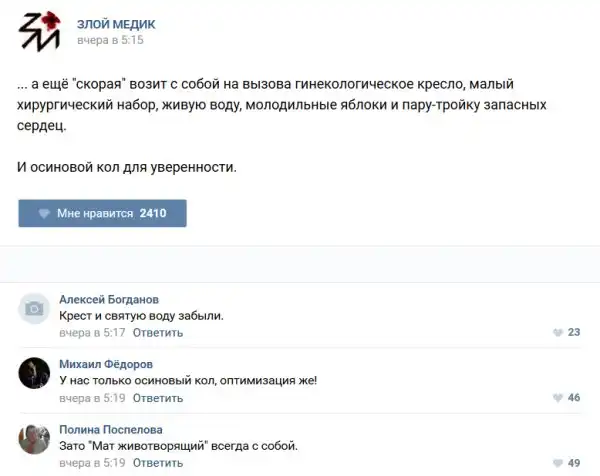
Task: Reply to Алексей Богданов's comment via Ответить
Action: point(158,332)
